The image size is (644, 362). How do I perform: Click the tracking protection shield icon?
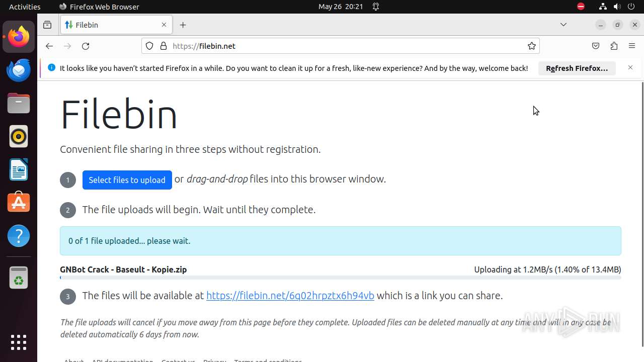[149, 46]
